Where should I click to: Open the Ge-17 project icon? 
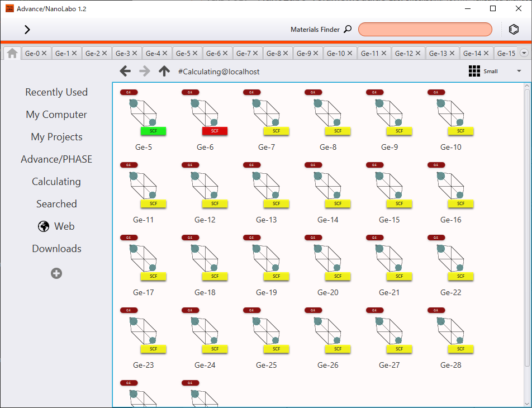click(x=143, y=258)
